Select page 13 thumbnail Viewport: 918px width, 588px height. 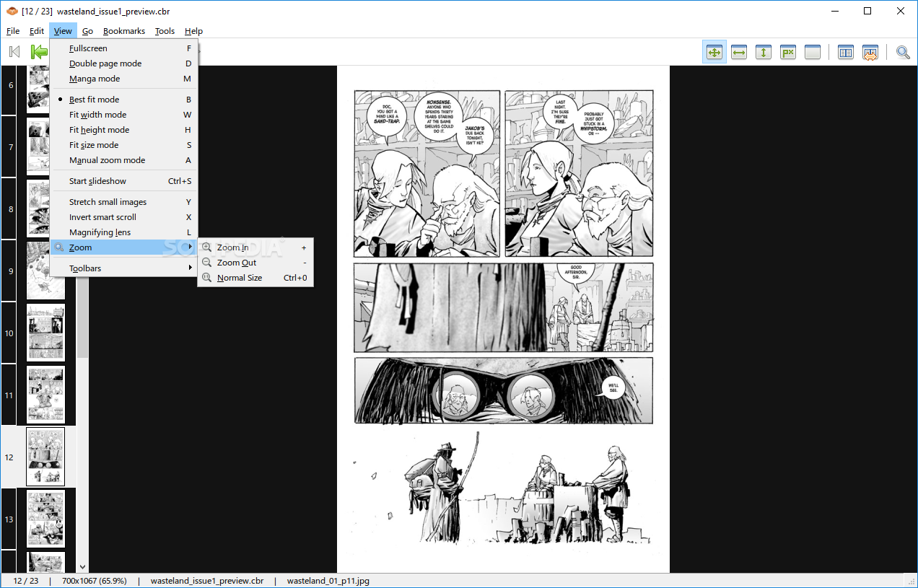[x=45, y=519]
